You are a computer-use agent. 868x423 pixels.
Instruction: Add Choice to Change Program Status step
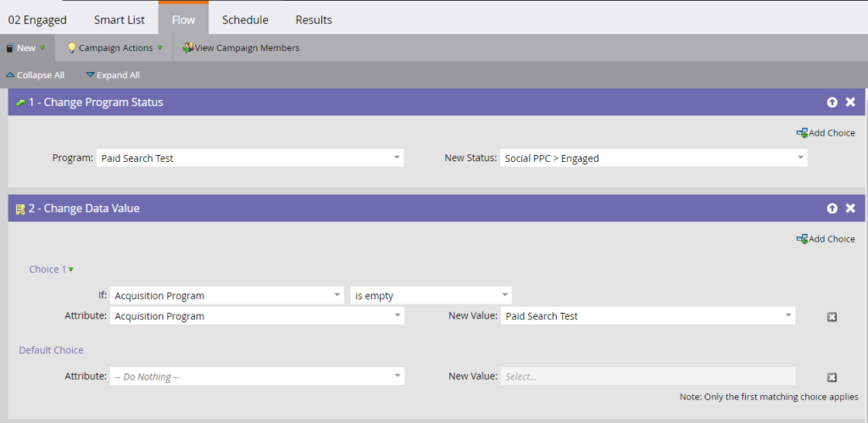click(826, 133)
